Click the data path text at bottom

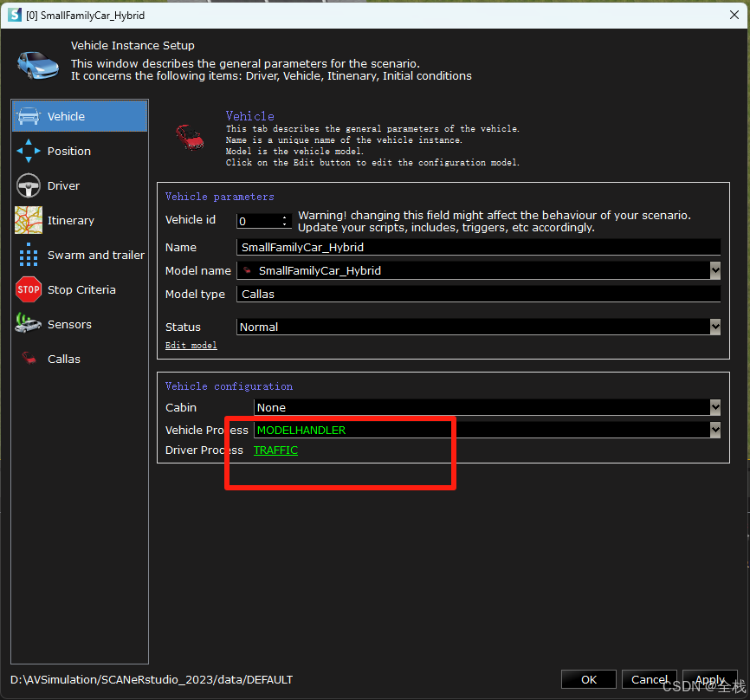(x=152, y=679)
